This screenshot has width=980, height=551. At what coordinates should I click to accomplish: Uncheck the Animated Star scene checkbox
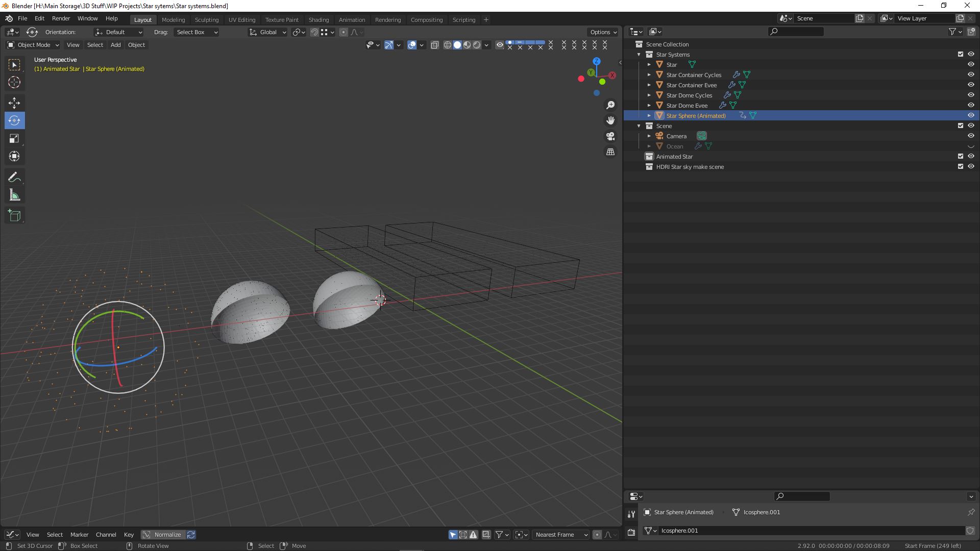pos(960,156)
